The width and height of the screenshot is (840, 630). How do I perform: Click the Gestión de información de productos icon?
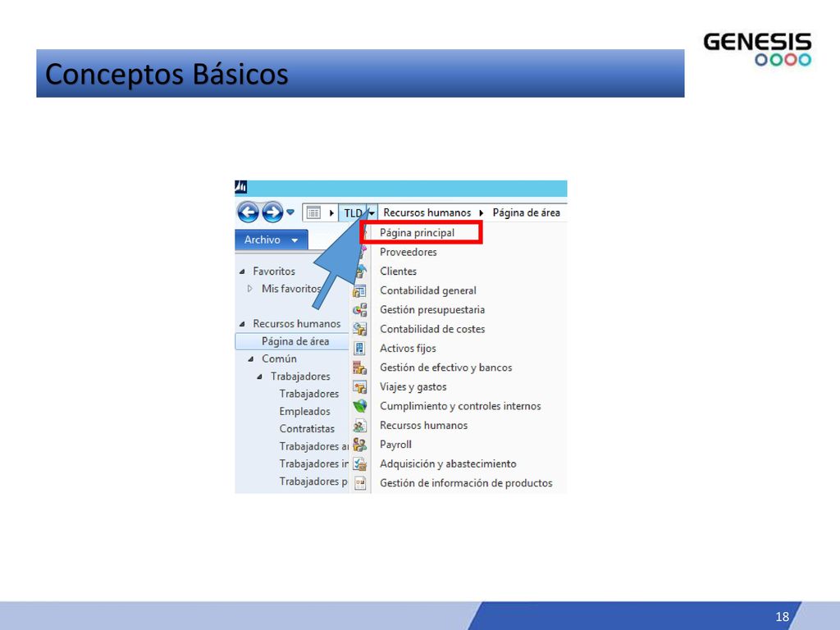pyautogui.click(x=360, y=484)
